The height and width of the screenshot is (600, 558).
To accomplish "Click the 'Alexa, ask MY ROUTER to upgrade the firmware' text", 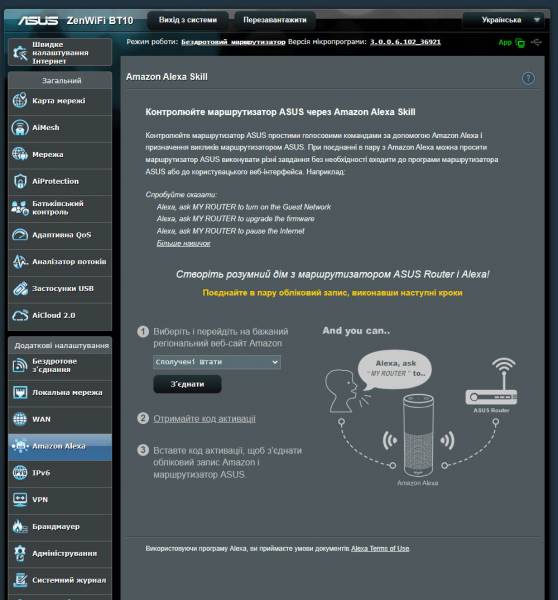I will pyautogui.click(x=235, y=219).
